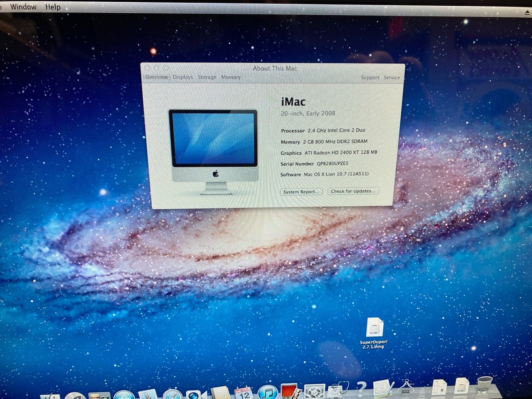Open Photo Booth red curtain icon

[x=291, y=391]
